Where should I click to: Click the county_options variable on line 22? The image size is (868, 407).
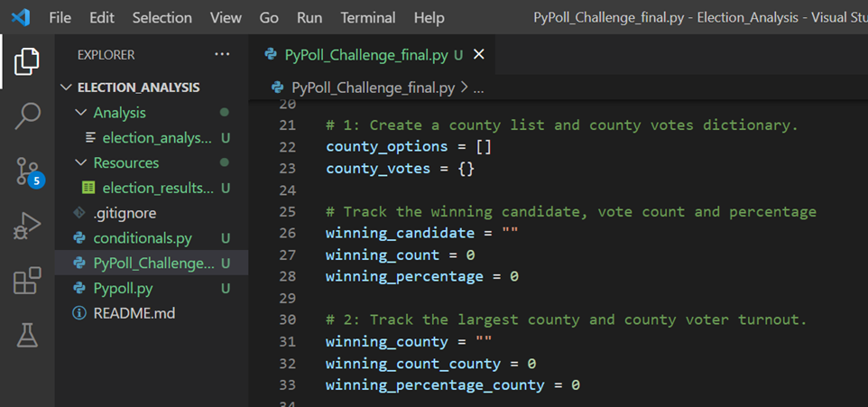[386, 147]
